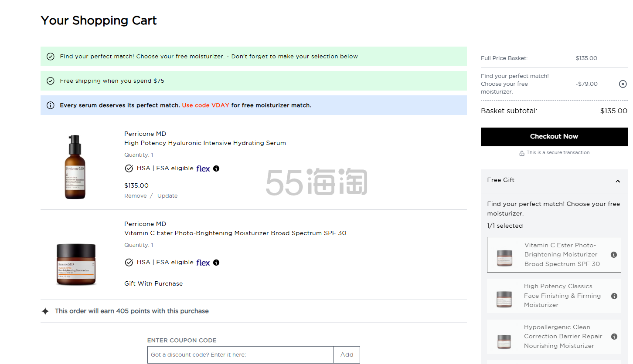
Task: Click info icon next to serum's flex logo
Action: coord(216,169)
